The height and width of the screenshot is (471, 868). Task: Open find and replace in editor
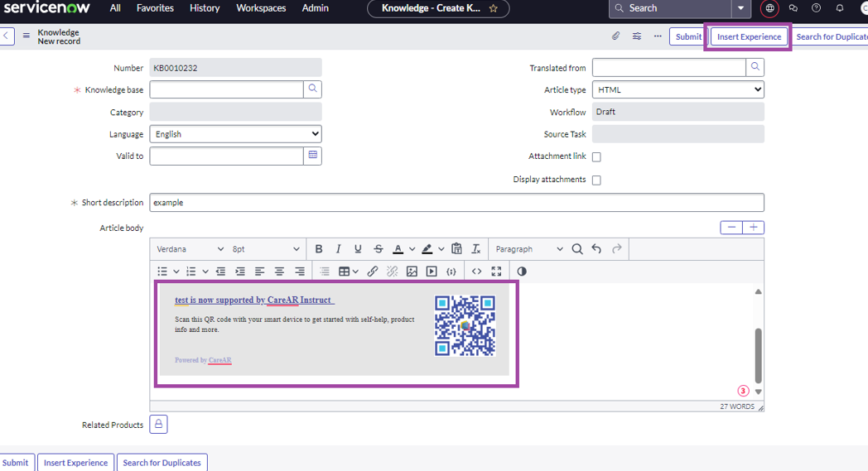576,249
